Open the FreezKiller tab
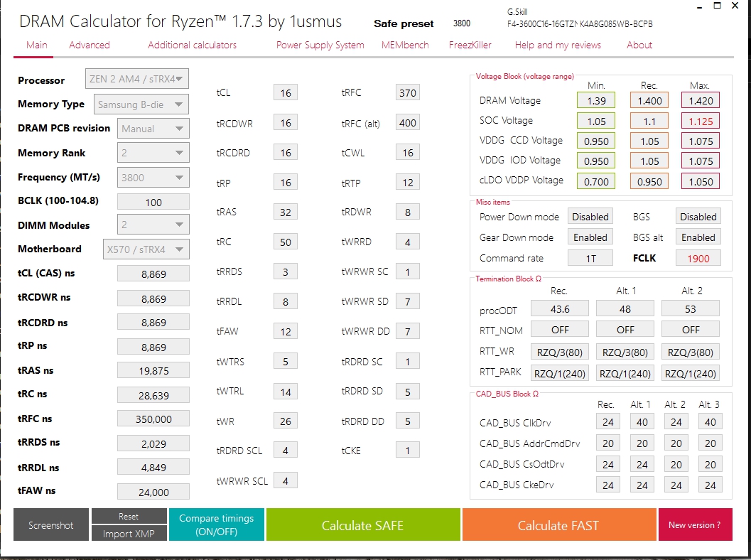 (x=470, y=45)
